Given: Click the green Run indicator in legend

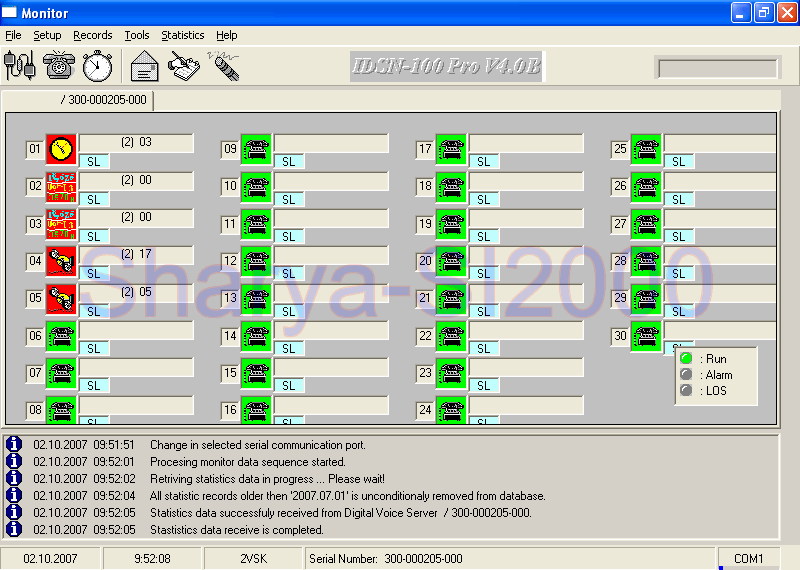Looking at the screenshot, I should click(x=686, y=359).
